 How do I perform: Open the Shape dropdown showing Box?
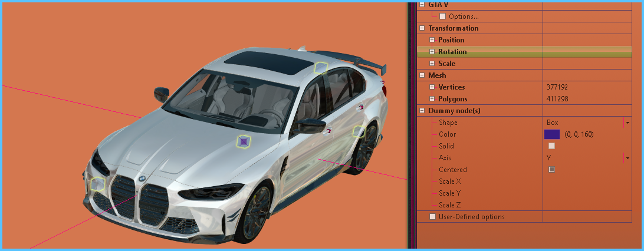(x=627, y=123)
